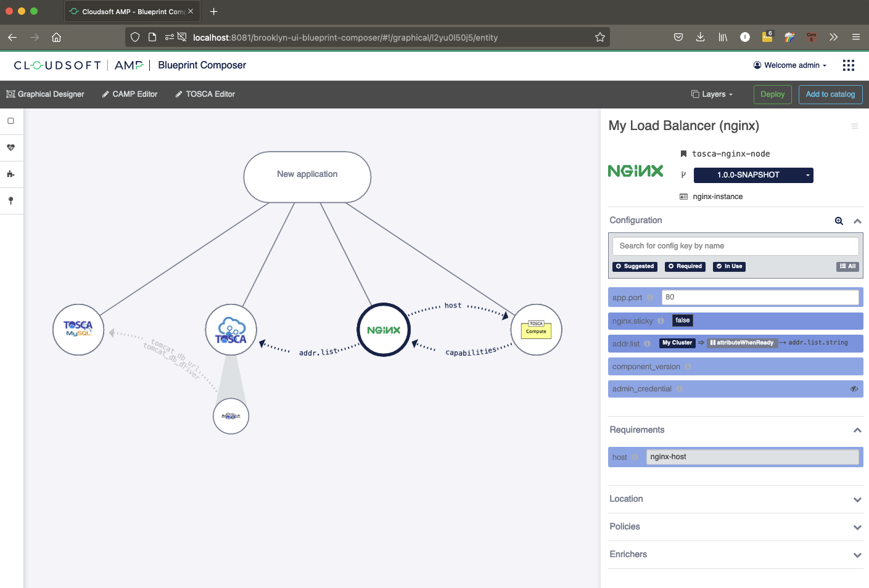
Task: Edit the My Load Balancer (nginx) title
Action: pyautogui.click(x=684, y=126)
